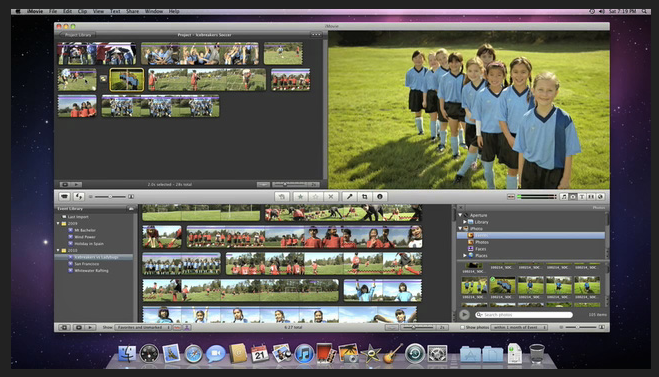
Task: Select the Crop tool
Action: [x=364, y=196]
